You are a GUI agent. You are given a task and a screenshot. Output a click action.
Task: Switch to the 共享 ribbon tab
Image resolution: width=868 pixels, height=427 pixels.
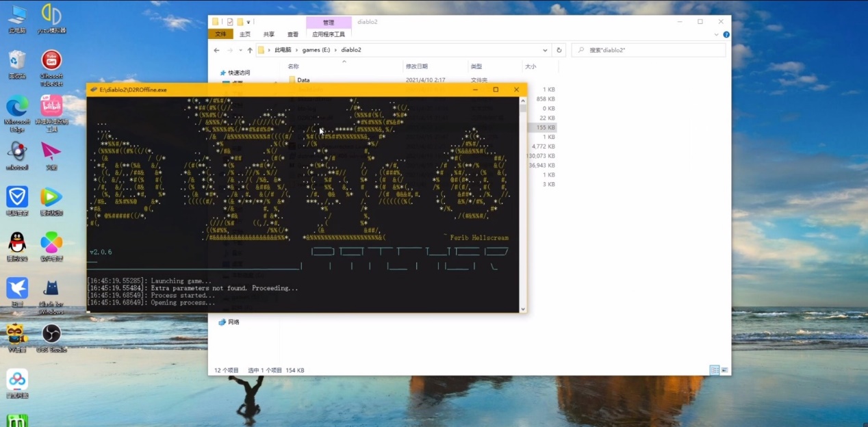(x=269, y=34)
